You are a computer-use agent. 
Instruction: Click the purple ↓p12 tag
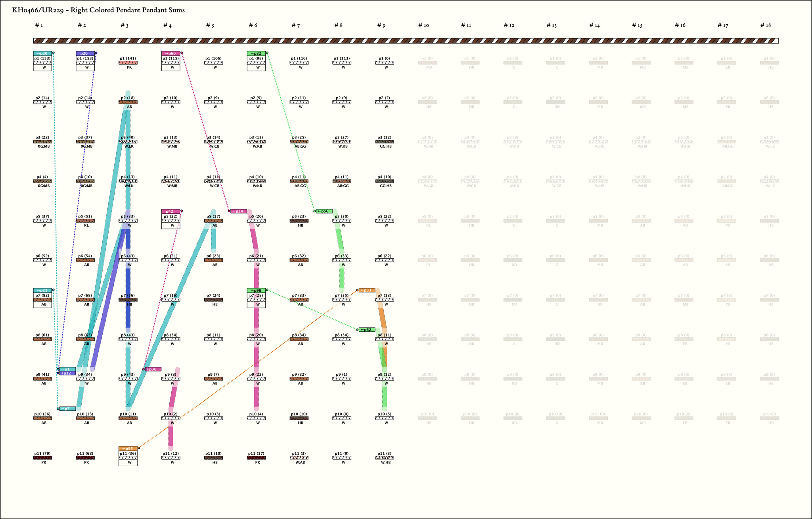pyautogui.click(x=67, y=373)
